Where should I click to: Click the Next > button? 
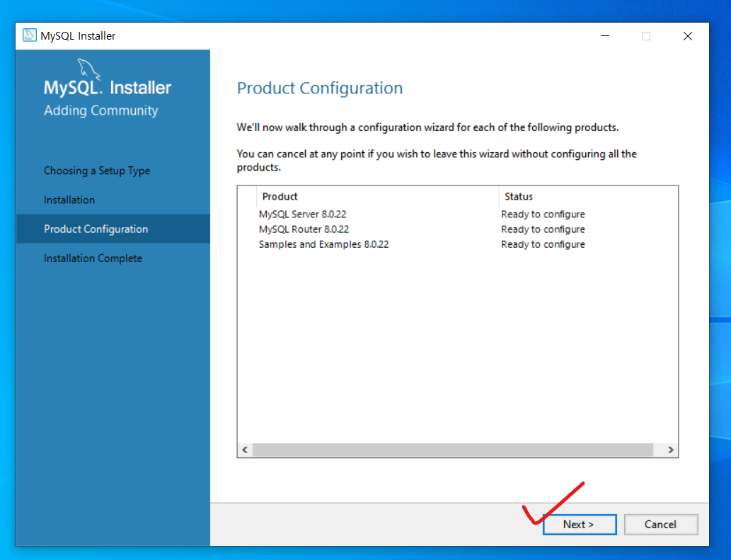click(x=580, y=525)
